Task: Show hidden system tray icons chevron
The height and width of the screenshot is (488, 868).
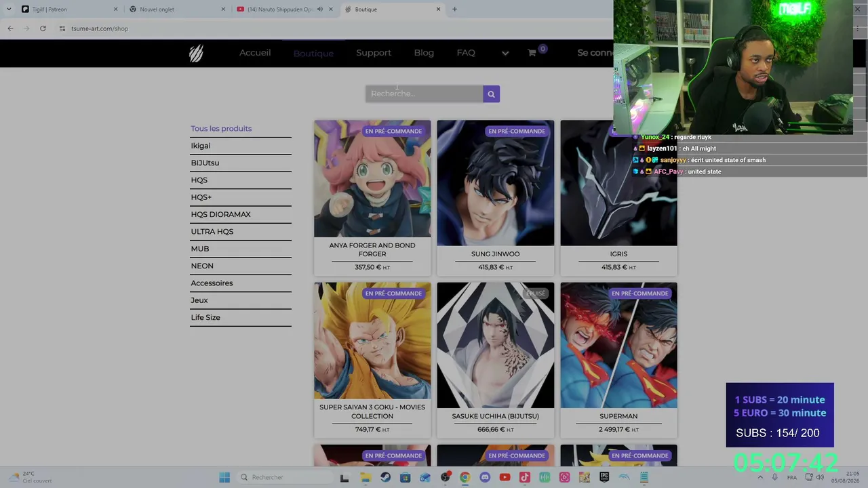Action: point(759,477)
